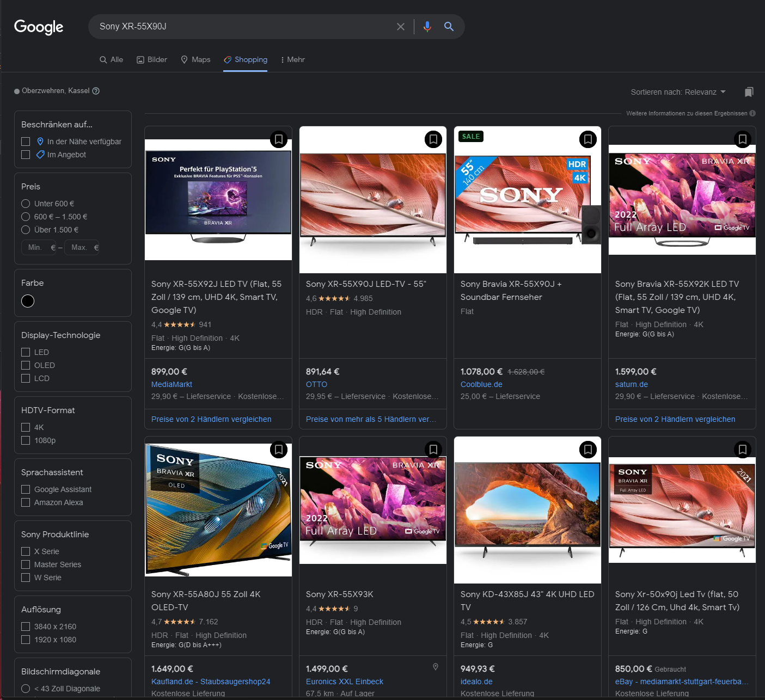Select the Shopping tab

click(246, 59)
